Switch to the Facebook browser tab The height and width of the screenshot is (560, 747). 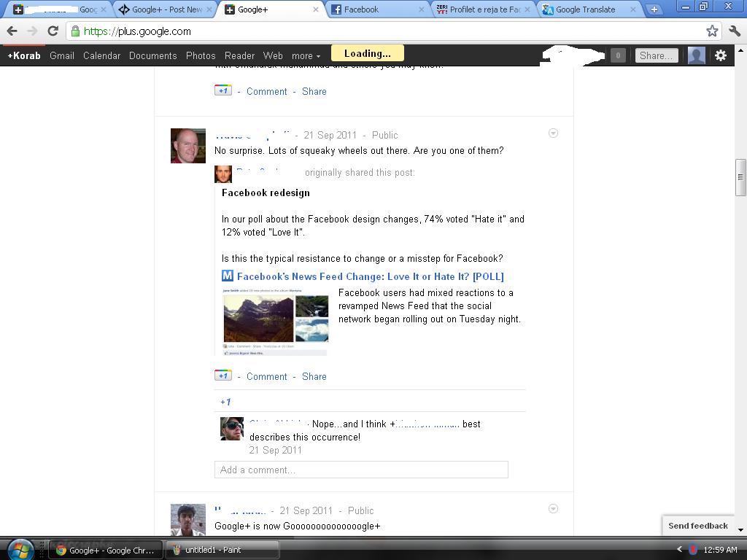pos(376,9)
